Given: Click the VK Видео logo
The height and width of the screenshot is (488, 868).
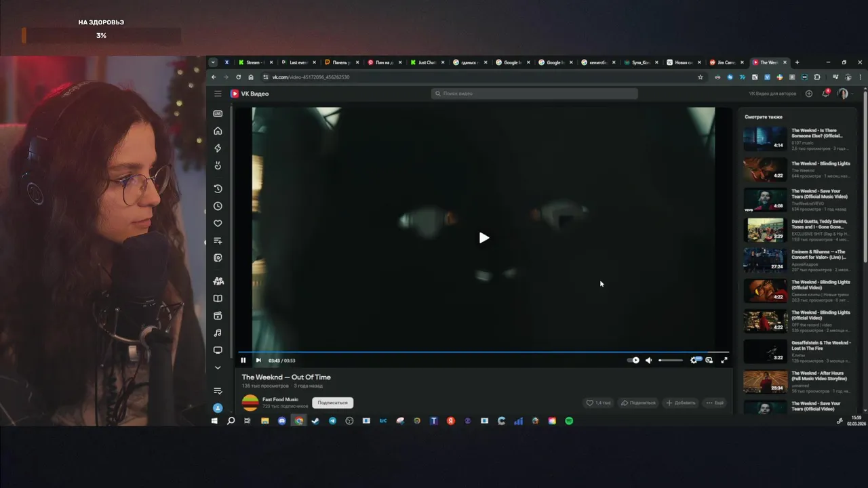Looking at the screenshot, I should point(250,94).
